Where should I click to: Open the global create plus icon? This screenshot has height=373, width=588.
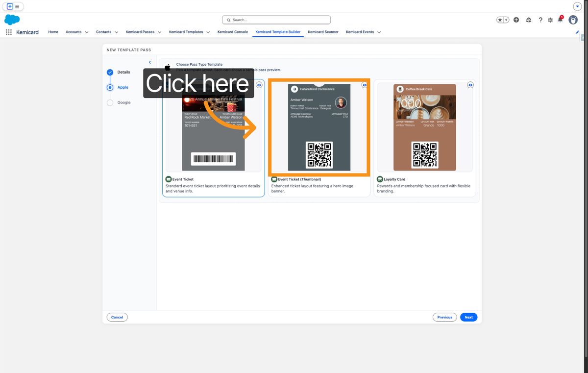click(516, 20)
